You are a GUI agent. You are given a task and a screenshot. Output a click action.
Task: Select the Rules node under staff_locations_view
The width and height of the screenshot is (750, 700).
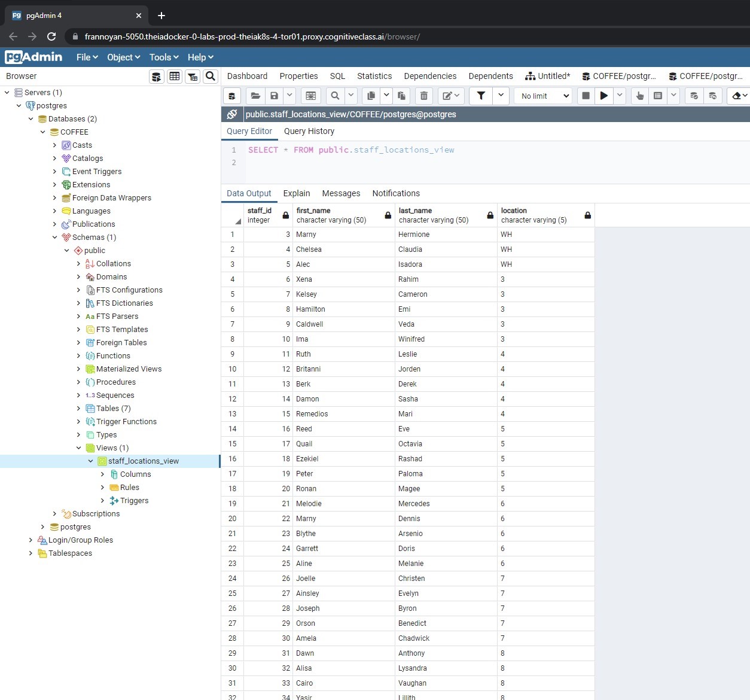coord(128,487)
